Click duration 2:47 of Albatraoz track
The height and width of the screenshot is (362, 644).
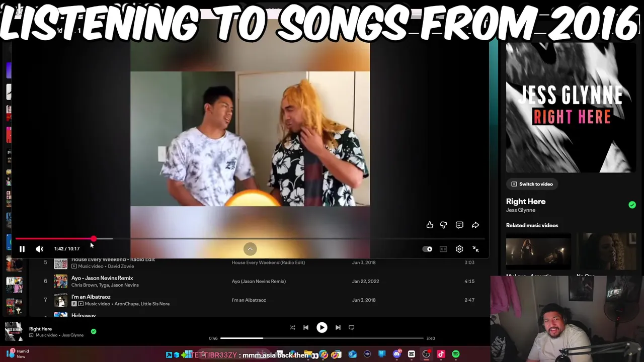(469, 300)
